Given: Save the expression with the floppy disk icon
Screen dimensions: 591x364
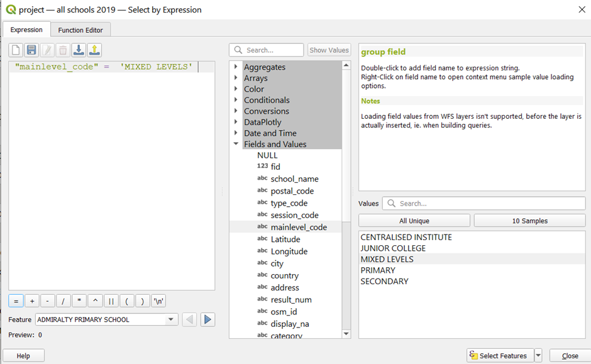Looking at the screenshot, I should coord(31,50).
